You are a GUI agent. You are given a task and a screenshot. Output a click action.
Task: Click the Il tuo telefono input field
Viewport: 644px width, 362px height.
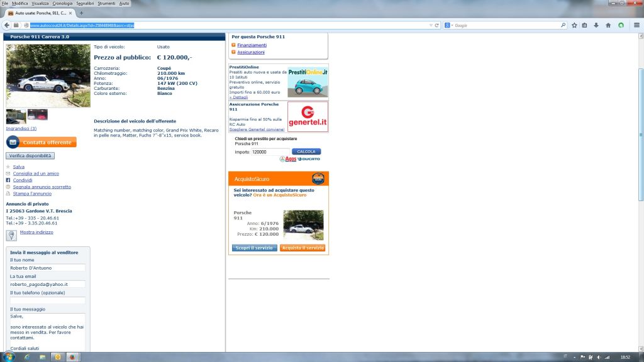(47, 301)
